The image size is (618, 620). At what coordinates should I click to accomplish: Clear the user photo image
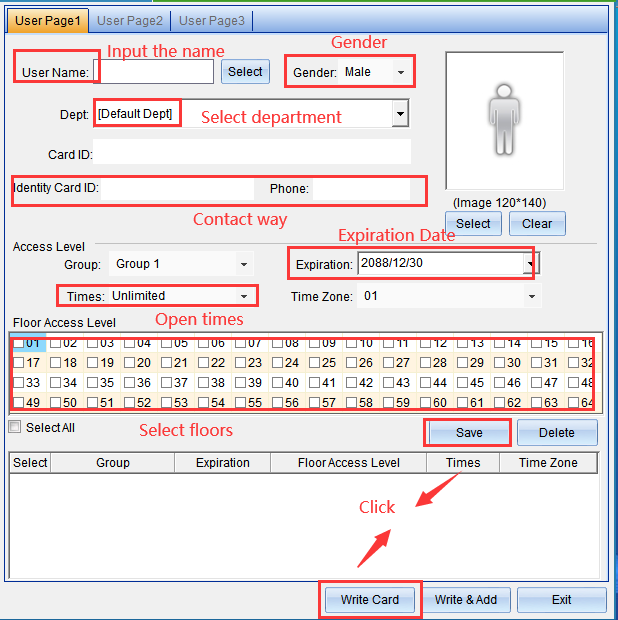tap(537, 224)
